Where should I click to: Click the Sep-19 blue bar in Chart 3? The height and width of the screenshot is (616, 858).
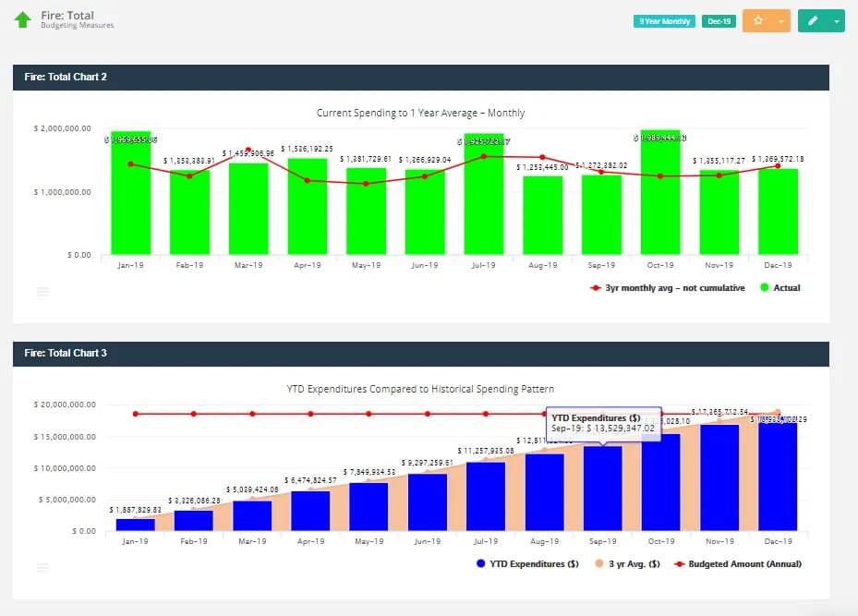(603, 489)
